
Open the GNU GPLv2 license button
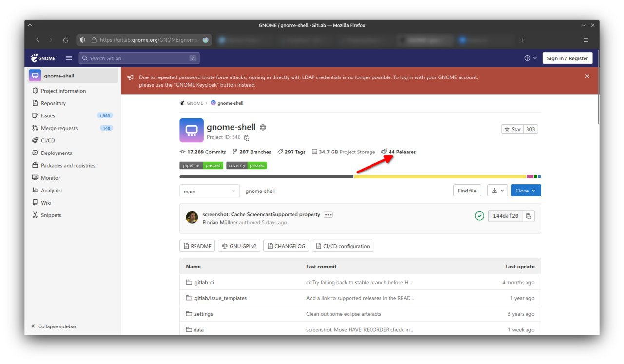[x=239, y=246]
